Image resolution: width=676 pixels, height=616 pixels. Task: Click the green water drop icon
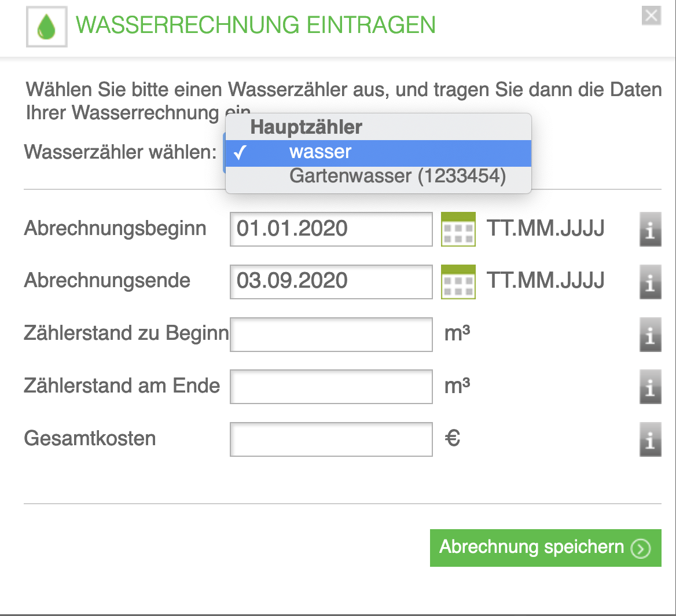coord(46,26)
